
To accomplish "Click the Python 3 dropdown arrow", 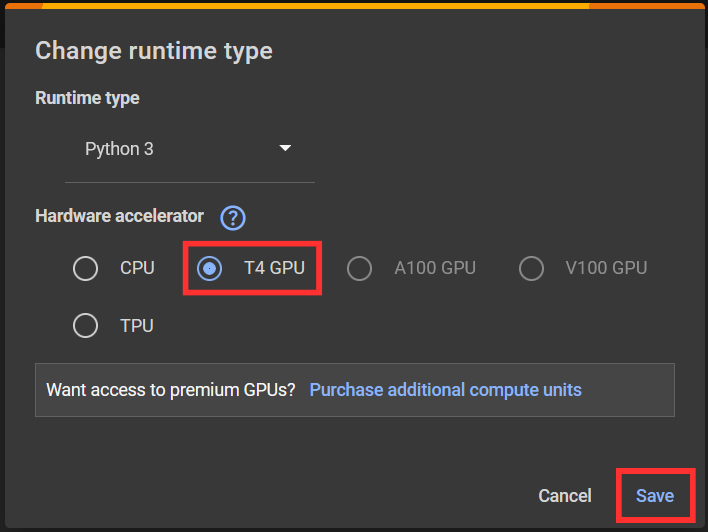I will pyautogui.click(x=285, y=148).
